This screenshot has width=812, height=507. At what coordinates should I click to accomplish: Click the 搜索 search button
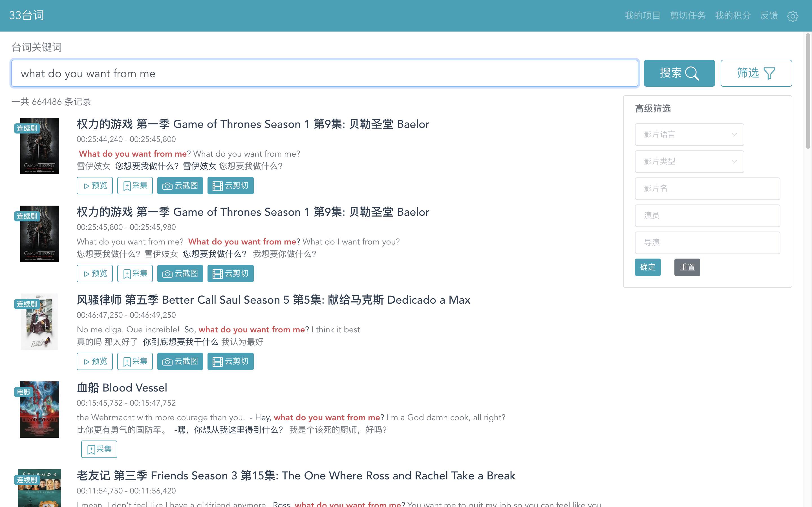pos(679,73)
